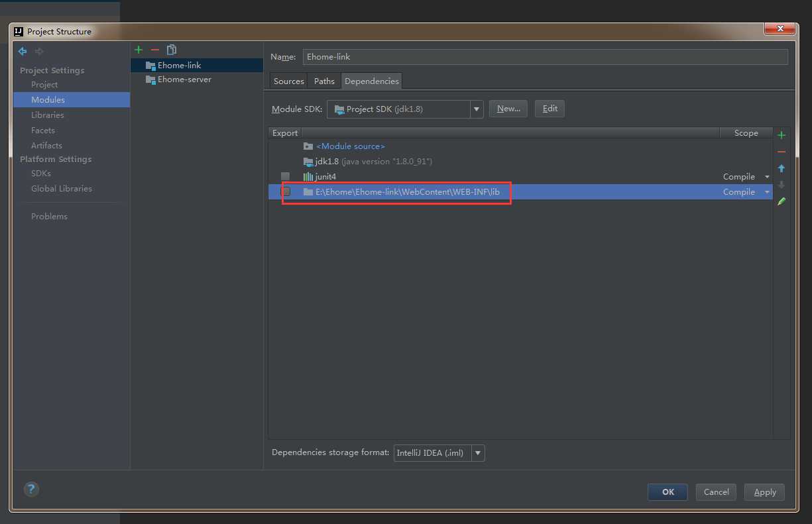Switch to the Sources tab

(289, 81)
